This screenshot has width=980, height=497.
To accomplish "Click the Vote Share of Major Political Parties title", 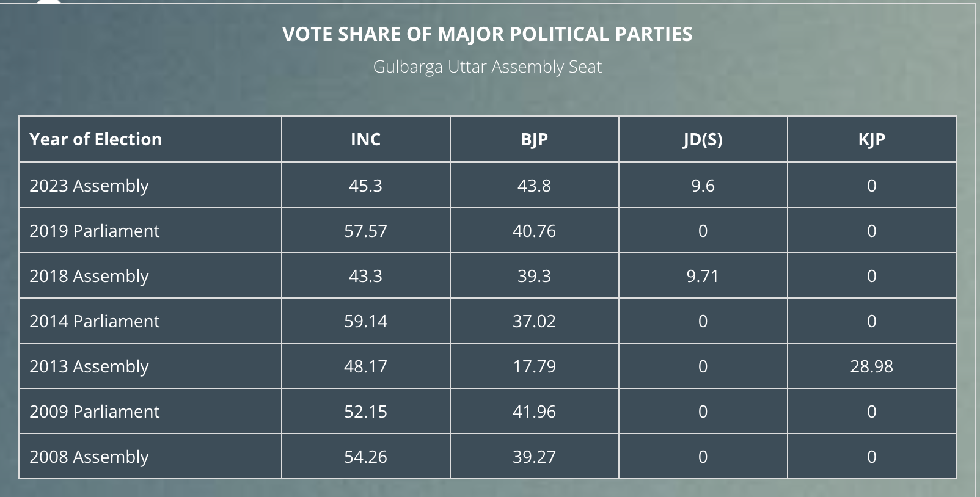I will (487, 34).
